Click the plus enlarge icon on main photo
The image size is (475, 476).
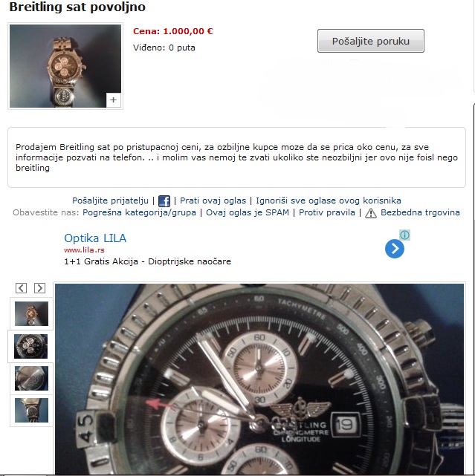pos(113,100)
